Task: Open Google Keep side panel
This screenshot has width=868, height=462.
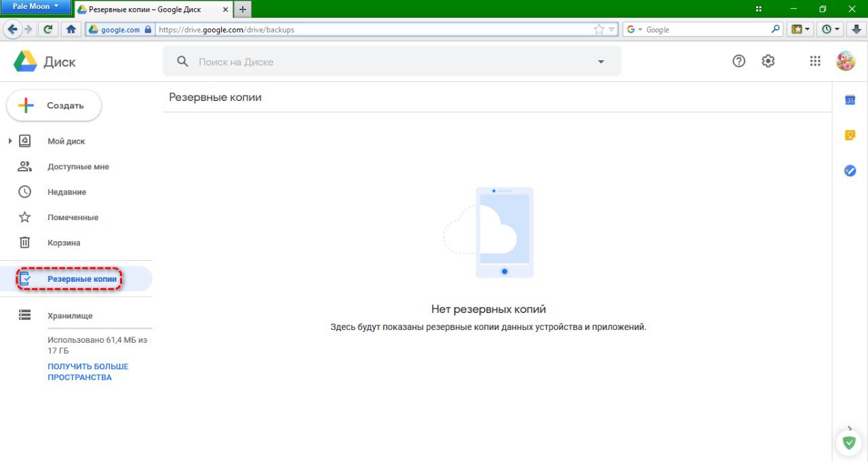Action: [x=850, y=135]
